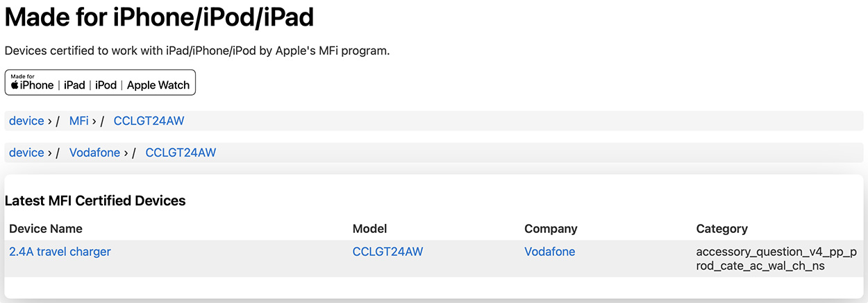
Task: Click the Model column header
Action: [369, 229]
